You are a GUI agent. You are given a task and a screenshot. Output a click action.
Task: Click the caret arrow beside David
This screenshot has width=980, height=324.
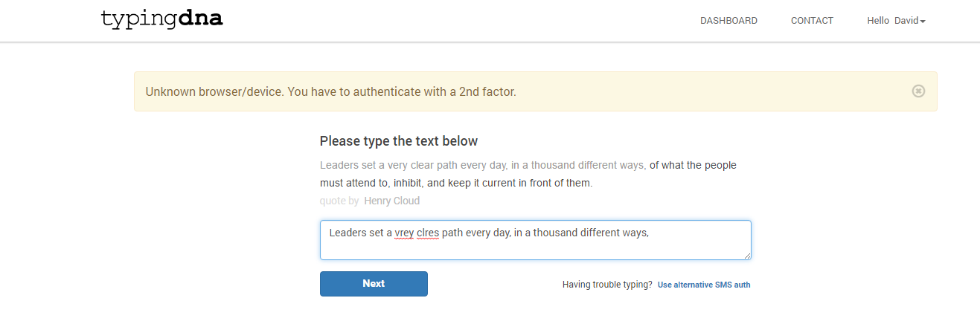tap(923, 22)
